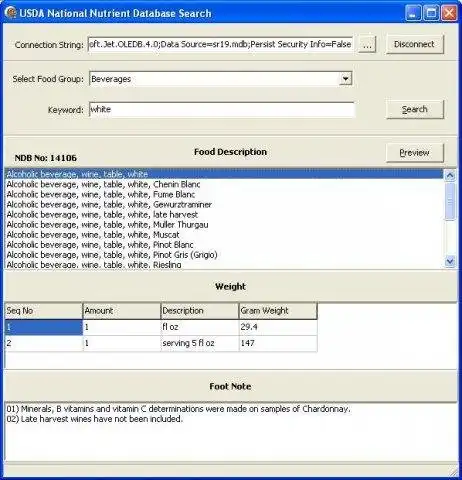Maximize the USDA database window
The image size is (462, 480).
(431, 13)
